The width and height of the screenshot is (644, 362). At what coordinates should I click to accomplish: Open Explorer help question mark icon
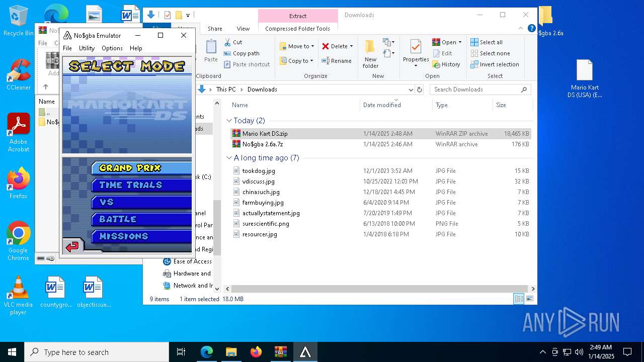click(x=531, y=29)
